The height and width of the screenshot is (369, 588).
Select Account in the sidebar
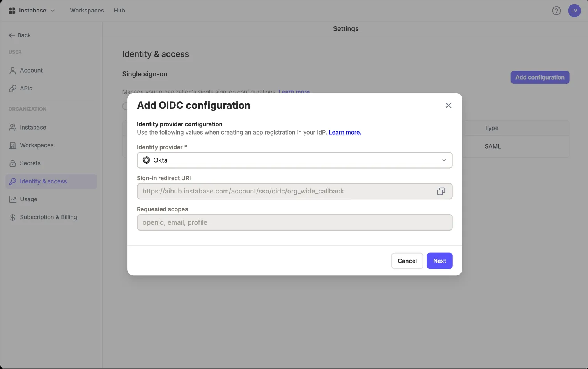[51, 71]
